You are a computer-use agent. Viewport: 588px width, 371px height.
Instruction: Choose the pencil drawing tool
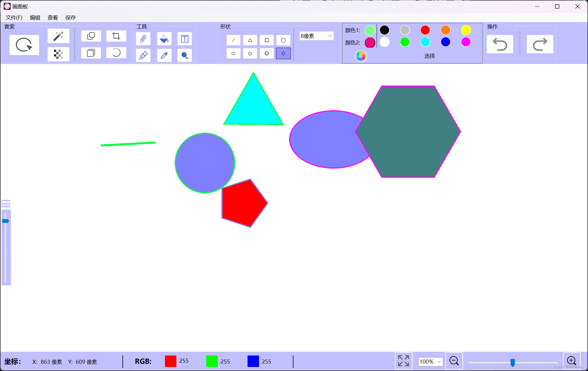coord(143,39)
